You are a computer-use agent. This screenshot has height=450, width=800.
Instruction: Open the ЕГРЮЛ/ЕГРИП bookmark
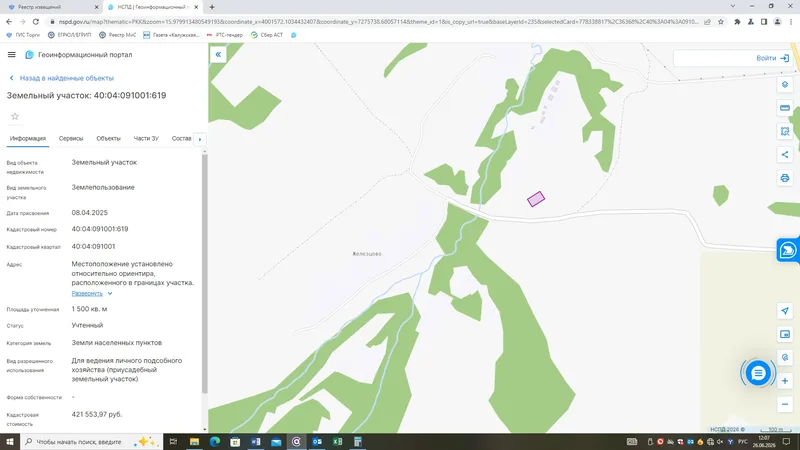coord(69,35)
